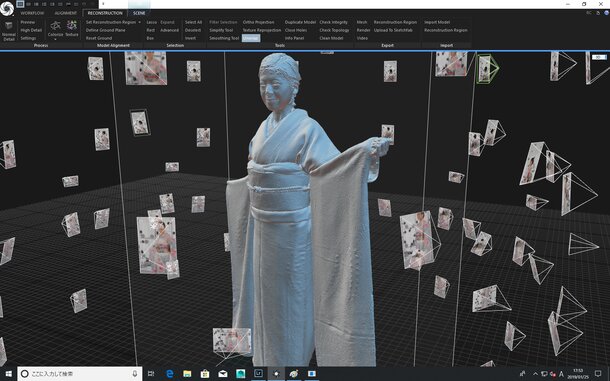Open help via blue circle icon

pos(606,13)
